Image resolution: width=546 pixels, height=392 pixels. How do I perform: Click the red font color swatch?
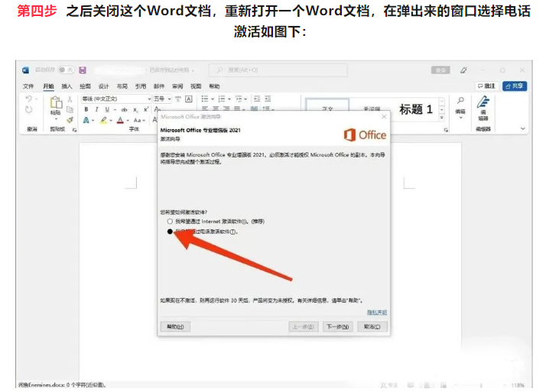tap(120, 120)
